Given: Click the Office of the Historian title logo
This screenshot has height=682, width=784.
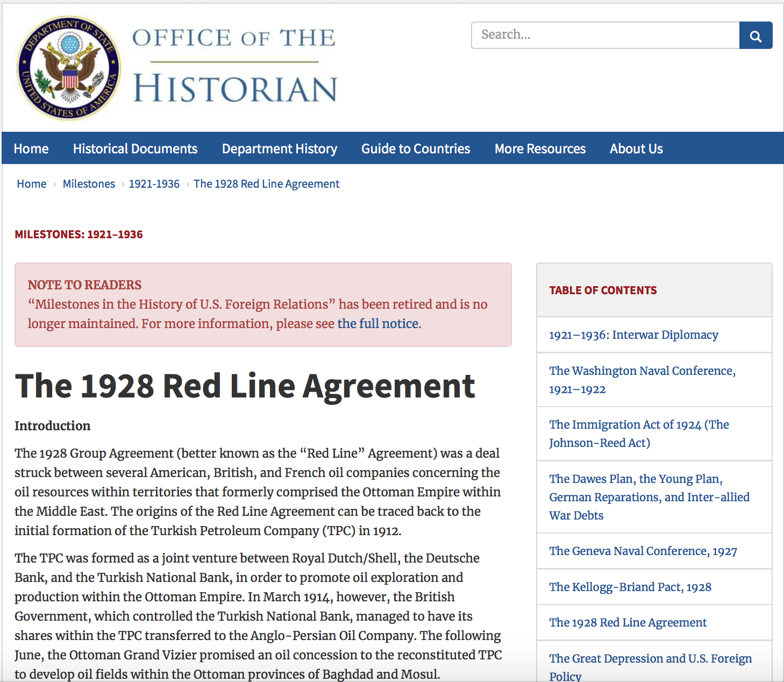Looking at the screenshot, I should 234,66.
